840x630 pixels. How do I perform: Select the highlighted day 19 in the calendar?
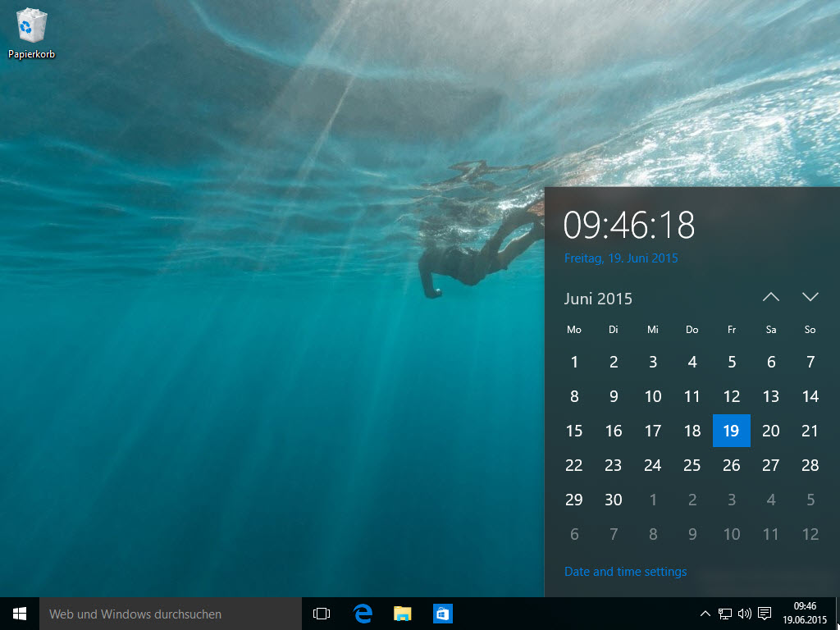[731, 431]
